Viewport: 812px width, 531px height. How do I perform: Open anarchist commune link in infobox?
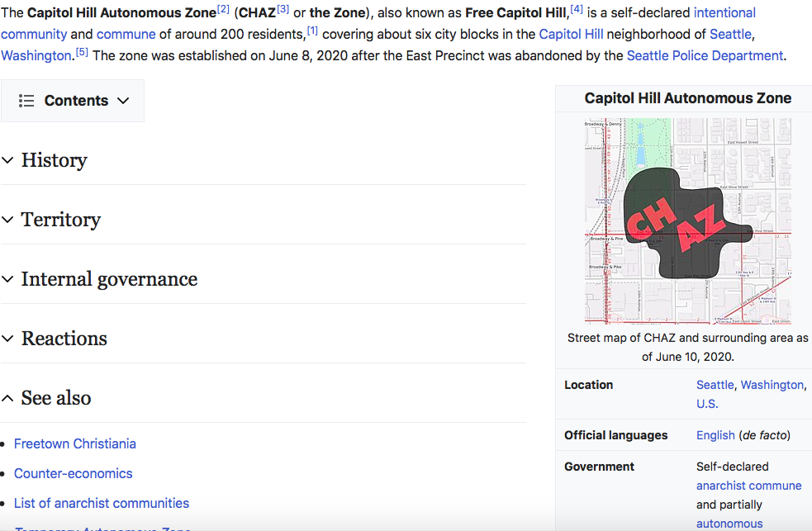749,486
